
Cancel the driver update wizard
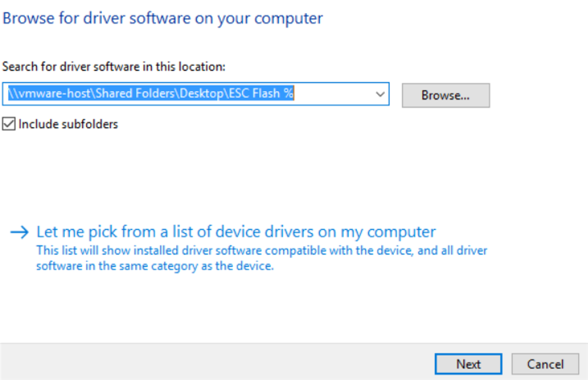(x=546, y=364)
